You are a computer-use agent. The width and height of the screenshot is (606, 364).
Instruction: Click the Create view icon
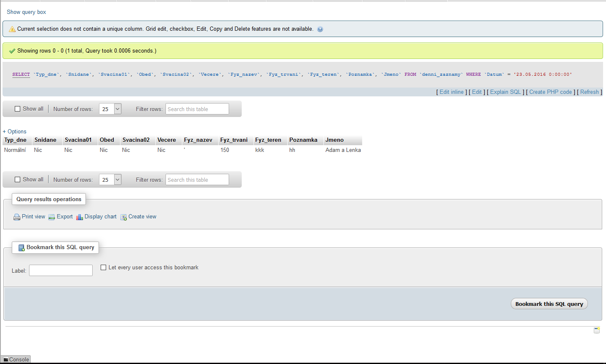tap(123, 217)
